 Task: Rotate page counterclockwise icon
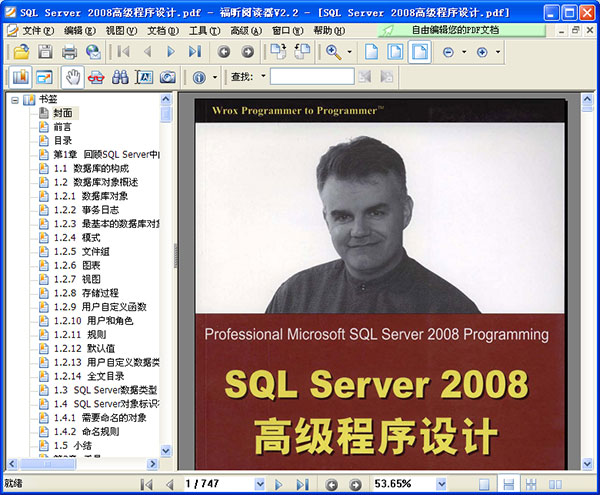(x=302, y=52)
